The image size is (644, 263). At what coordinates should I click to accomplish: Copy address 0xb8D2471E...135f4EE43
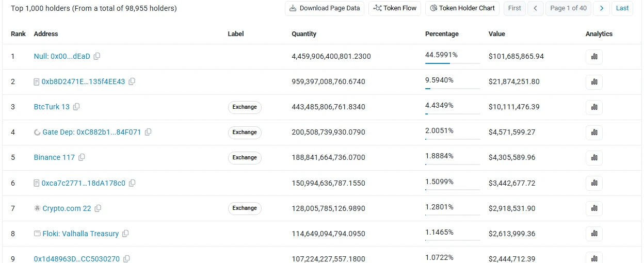[x=132, y=81]
